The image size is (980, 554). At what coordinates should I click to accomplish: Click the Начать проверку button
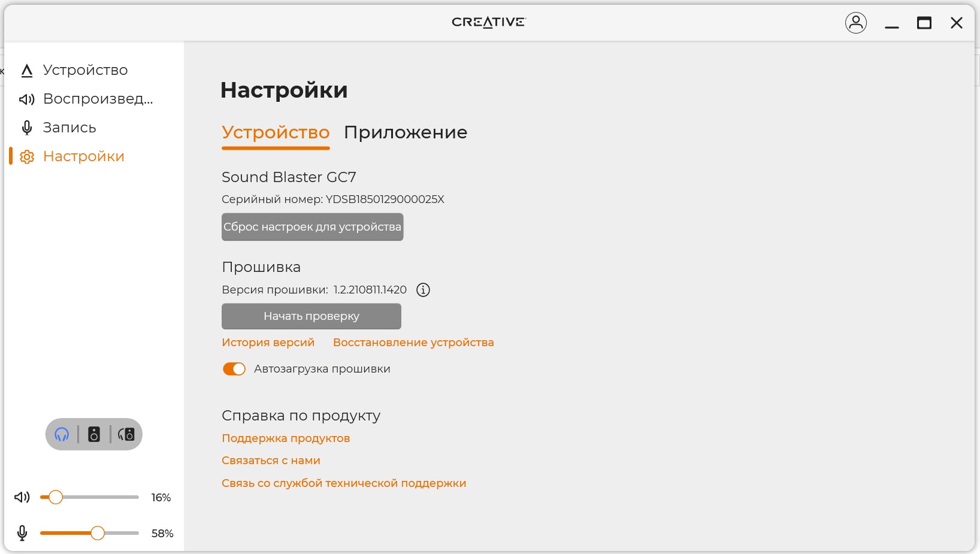point(311,316)
